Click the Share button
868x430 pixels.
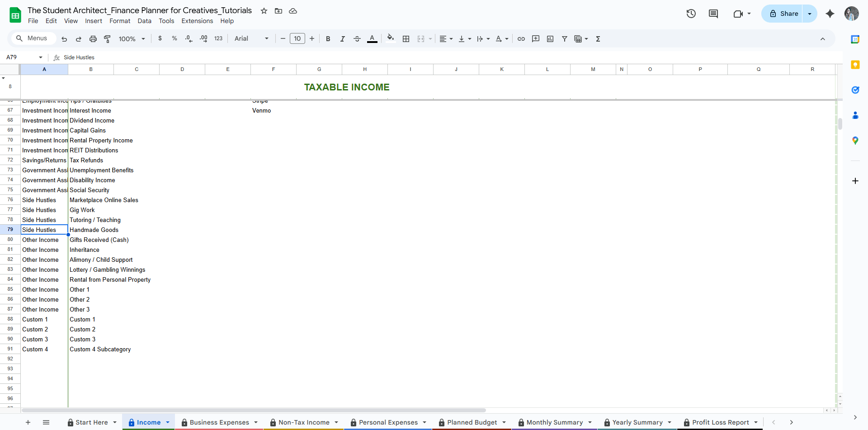click(x=783, y=14)
